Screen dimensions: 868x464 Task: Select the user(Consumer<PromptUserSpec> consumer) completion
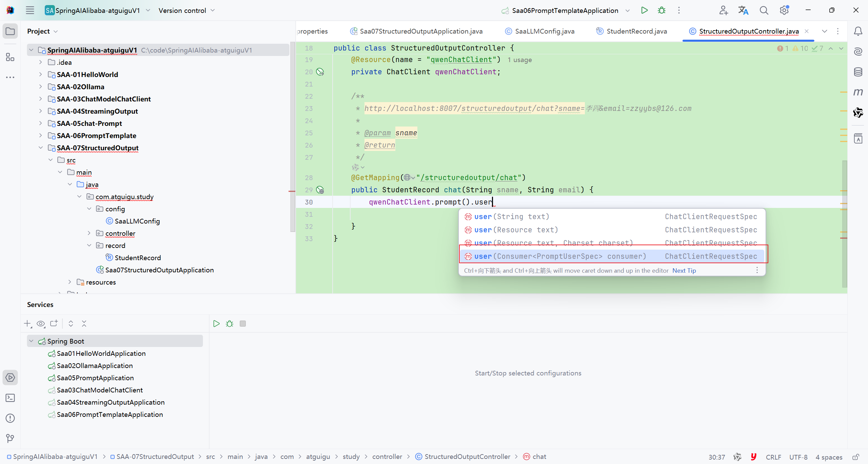pos(559,256)
